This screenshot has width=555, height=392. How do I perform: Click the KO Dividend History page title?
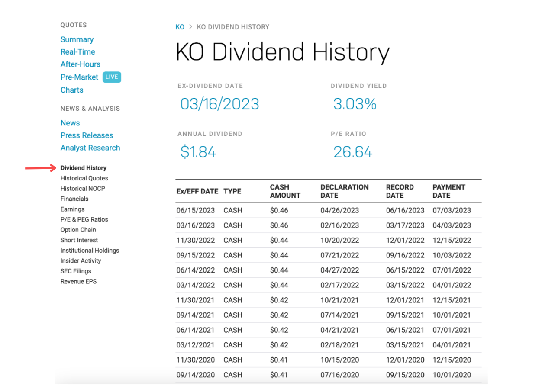tap(283, 53)
